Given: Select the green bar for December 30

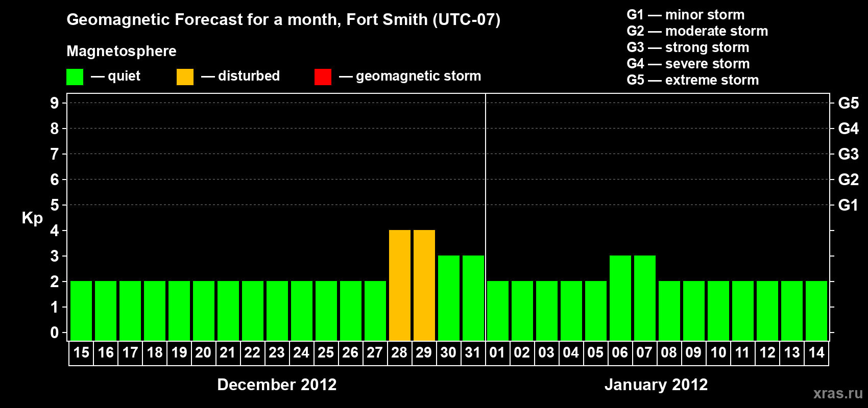Looking at the screenshot, I should (449, 298).
